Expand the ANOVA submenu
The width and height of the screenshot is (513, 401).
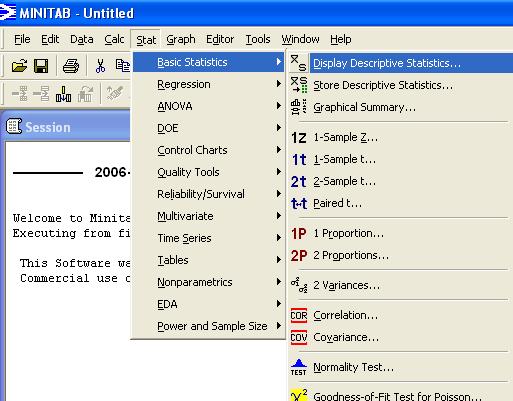coord(208,106)
